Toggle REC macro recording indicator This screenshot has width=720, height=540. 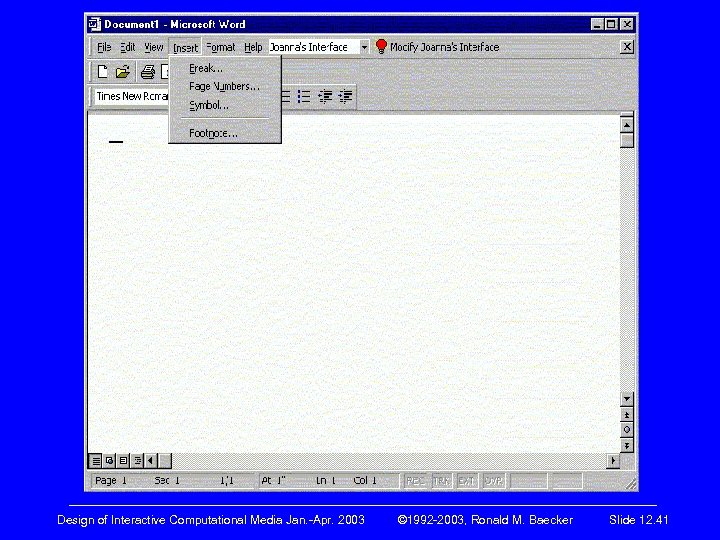(415, 481)
